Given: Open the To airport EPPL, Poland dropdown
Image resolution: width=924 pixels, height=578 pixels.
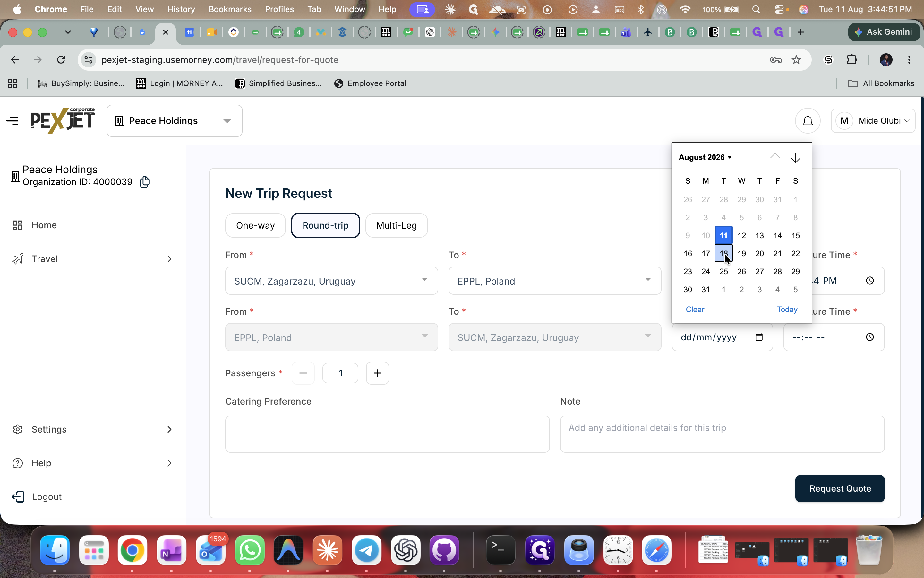Looking at the screenshot, I should tap(555, 281).
